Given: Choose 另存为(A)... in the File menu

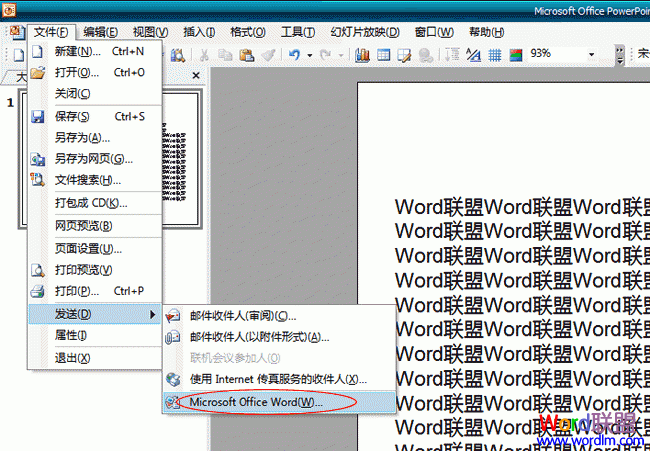Looking at the screenshot, I should 82,137.
